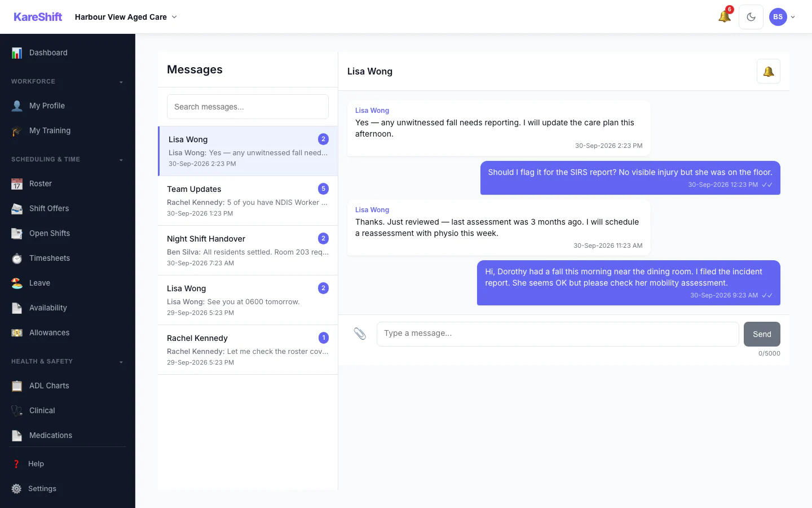The image size is (812, 508).
Task: Go to Roster page link
Action: [68, 184]
